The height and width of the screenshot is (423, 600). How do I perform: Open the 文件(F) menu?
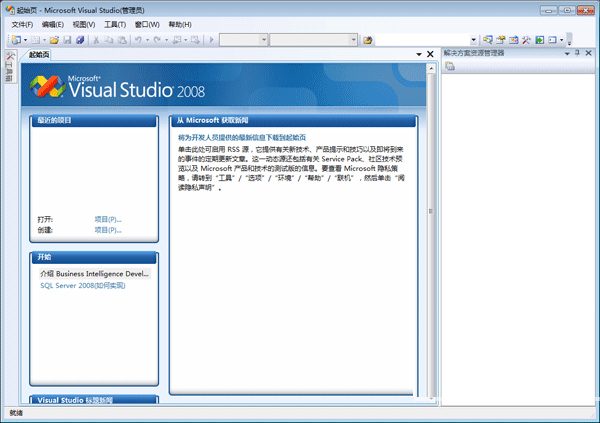coord(22,24)
